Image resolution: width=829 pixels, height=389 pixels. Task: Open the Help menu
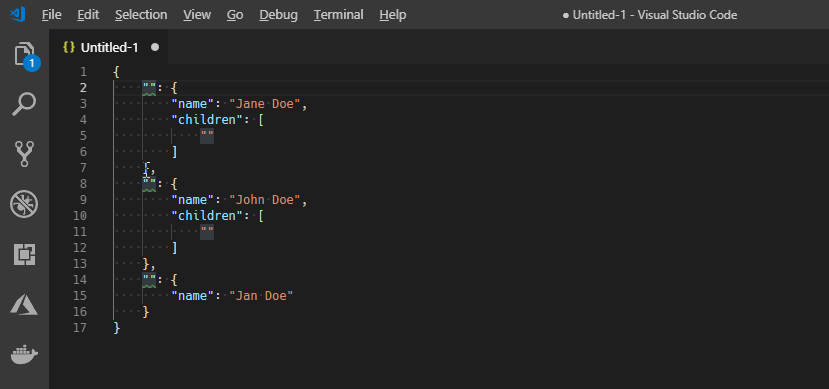[x=393, y=15]
